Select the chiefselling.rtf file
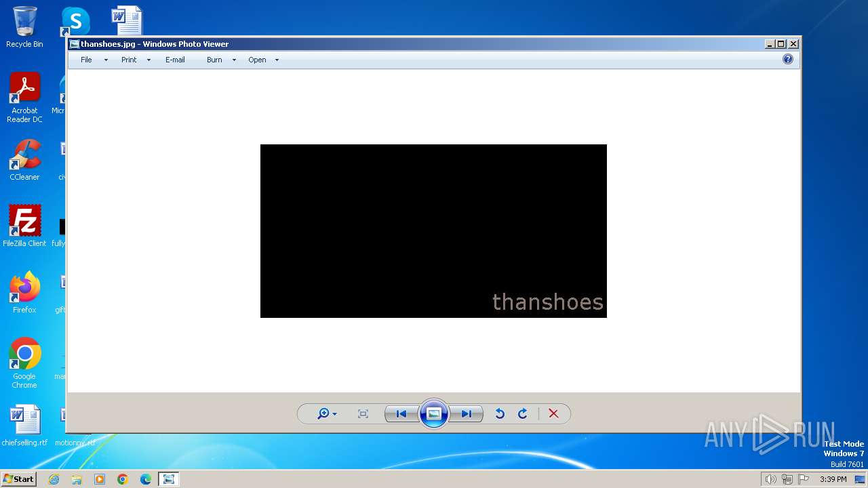The image size is (868, 488). point(24,426)
